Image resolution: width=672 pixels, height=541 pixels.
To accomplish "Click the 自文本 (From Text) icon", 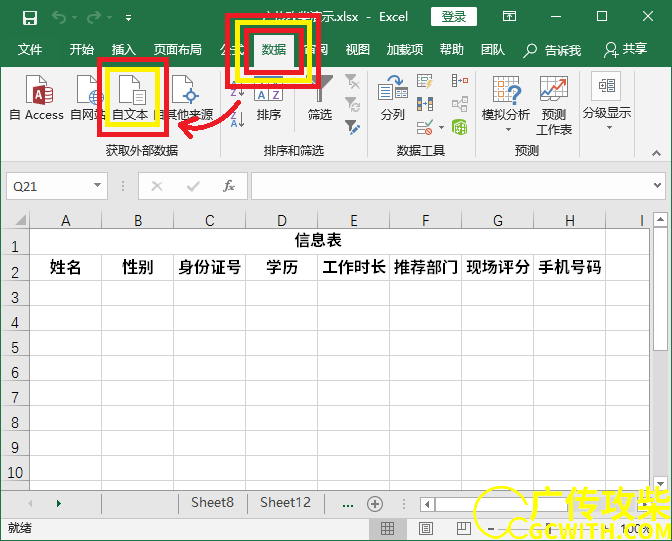I will [130, 99].
